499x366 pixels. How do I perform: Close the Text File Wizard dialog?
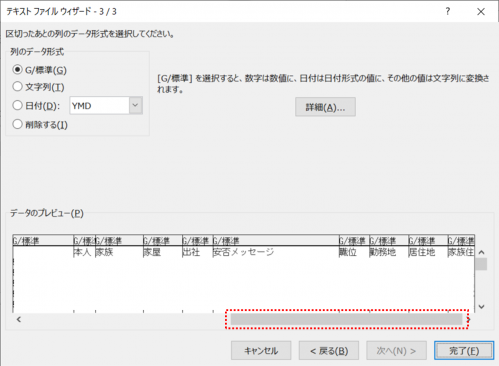(x=481, y=12)
